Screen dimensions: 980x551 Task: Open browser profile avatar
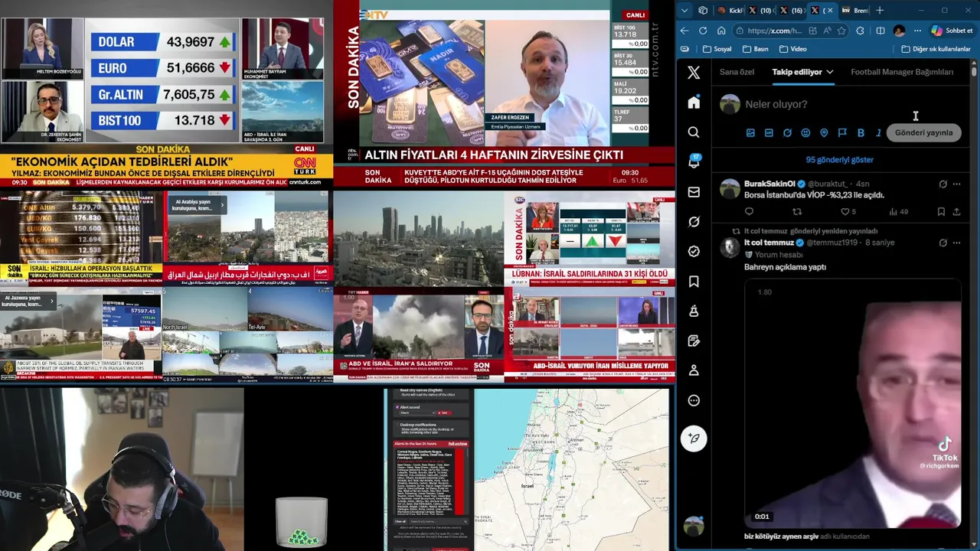899,31
